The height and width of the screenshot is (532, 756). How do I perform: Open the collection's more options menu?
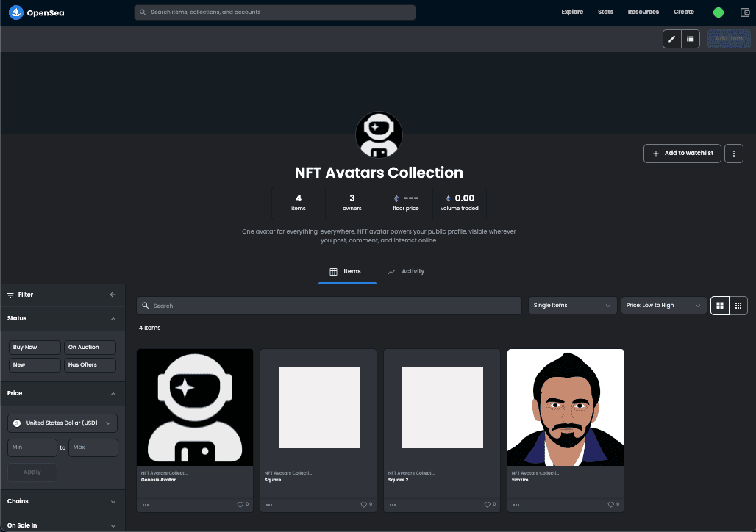pyautogui.click(x=733, y=153)
